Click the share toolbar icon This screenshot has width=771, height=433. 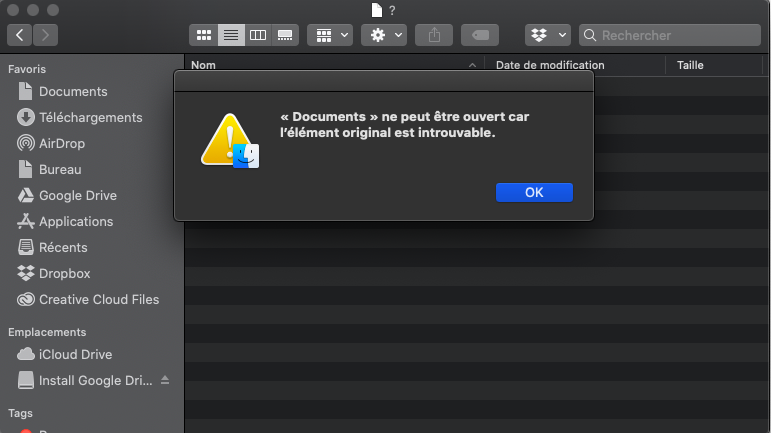click(434, 35)
